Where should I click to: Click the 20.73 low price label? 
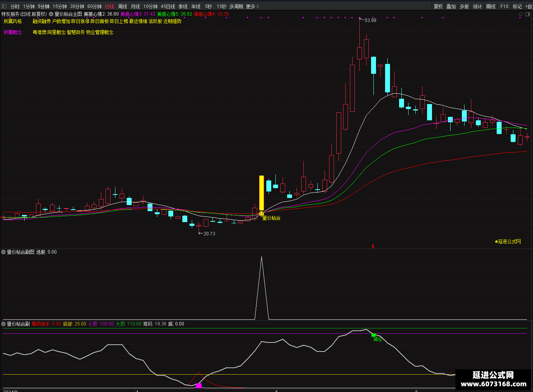207,233
